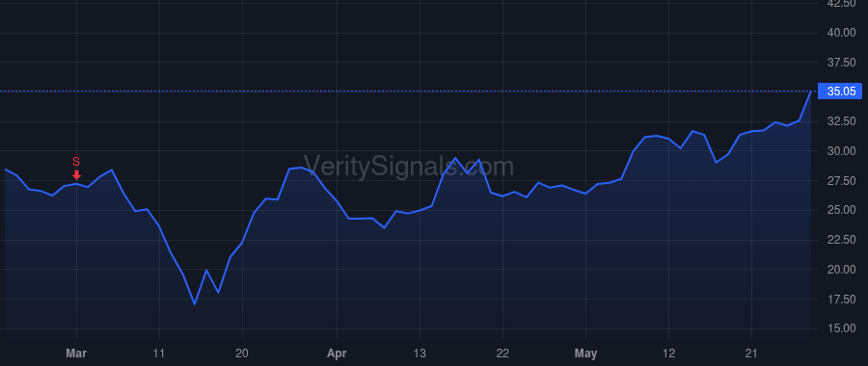The width and height of the screenshot is (868, 366).
Task: Select the 30.00 price scale label
Action: [841, 150]
